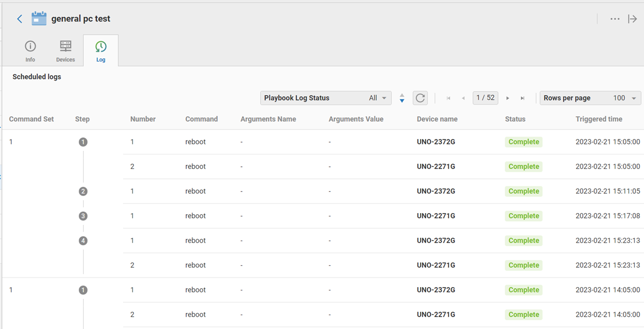Switch to the Devices tab
Screen dimensions: 644x329
pos(65,51)
